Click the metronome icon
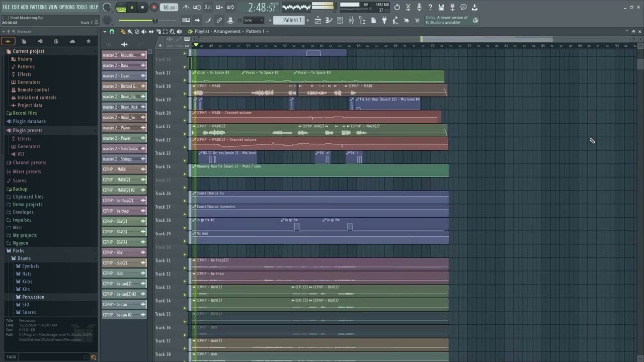This screenshot has height=362, width=644. click(186, 7)
